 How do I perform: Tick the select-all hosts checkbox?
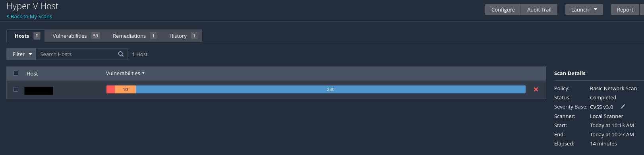click(16, 73)
